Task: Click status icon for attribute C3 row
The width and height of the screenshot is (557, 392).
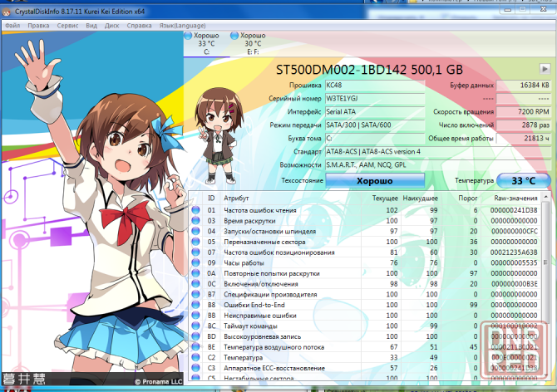Action: click(195, 368)
